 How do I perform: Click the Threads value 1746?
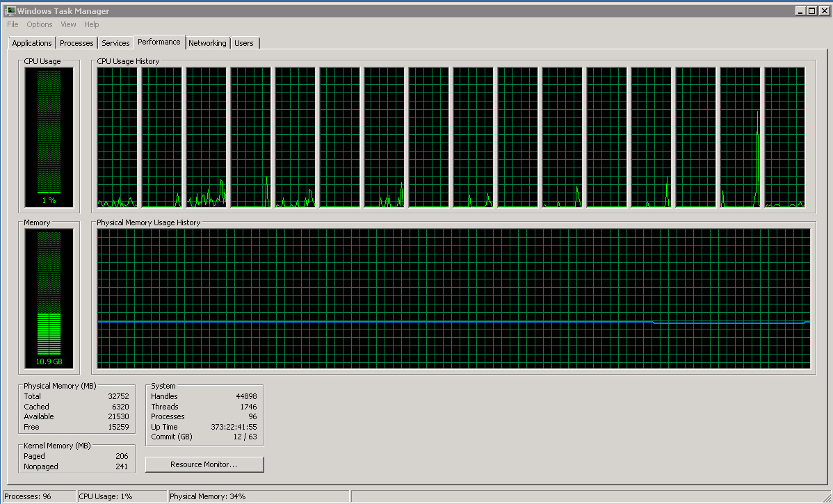(x=249, y=407)
